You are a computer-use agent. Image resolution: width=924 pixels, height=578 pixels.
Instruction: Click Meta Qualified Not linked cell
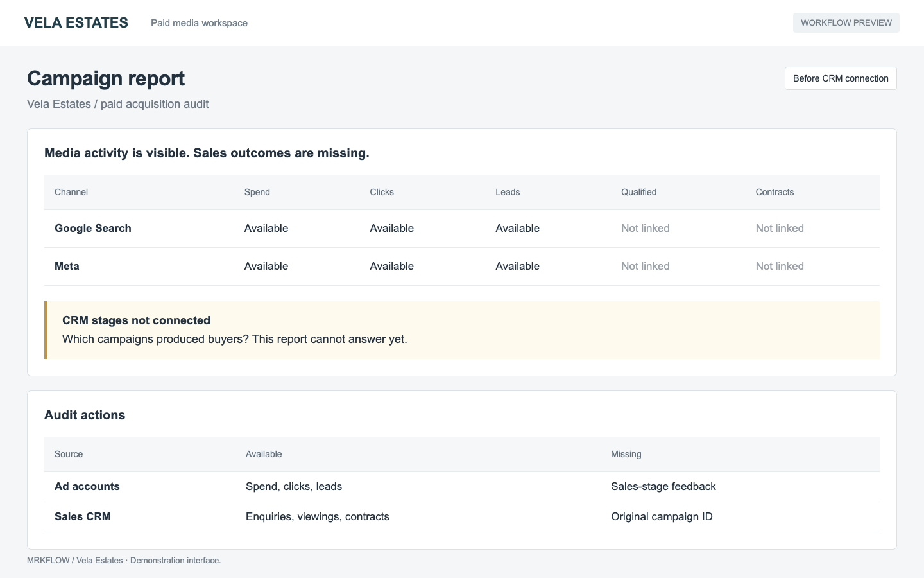tap(646, 266)
